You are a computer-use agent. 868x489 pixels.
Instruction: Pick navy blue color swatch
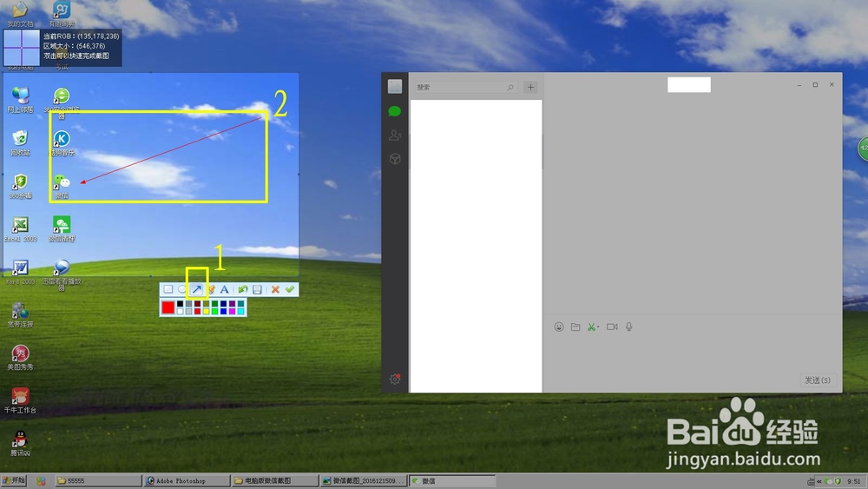pyautogui.click(x=224, y=303)
